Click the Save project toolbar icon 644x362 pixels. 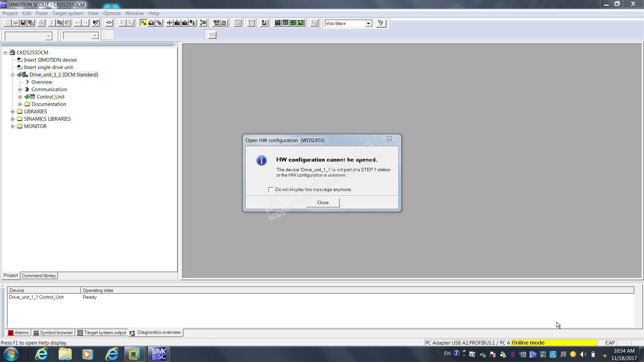pyautogui.click(x=23, y=23)
